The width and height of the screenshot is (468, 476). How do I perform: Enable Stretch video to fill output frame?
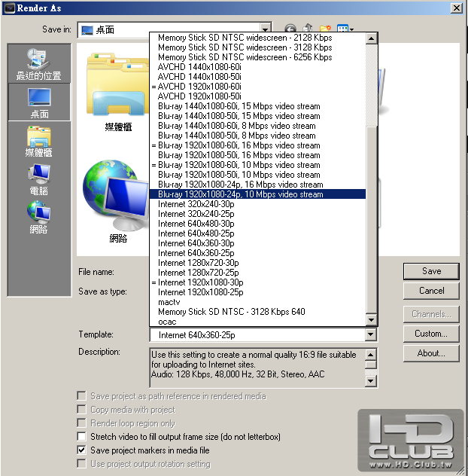click(81, 437)
